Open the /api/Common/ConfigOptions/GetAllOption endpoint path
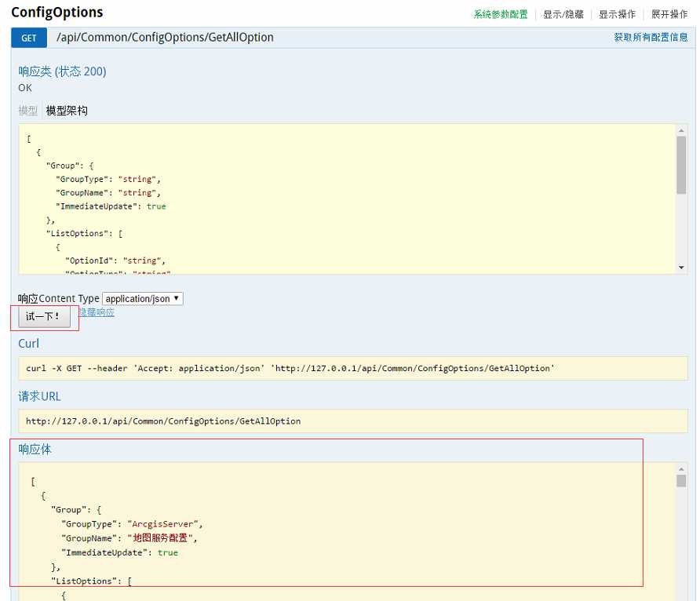 coord(165,38)
